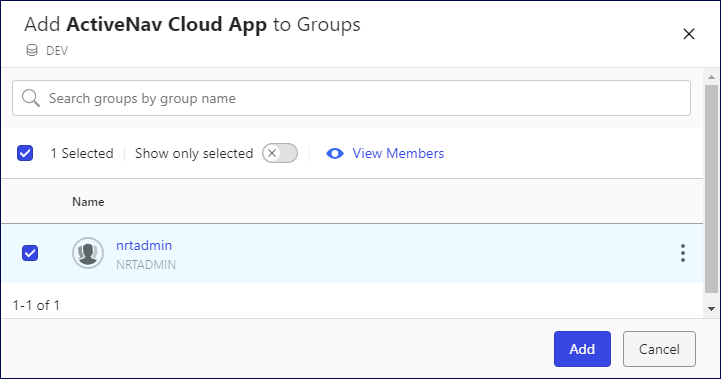Click the search magnifier icon
The width and height of the screenshot is (721, 379).
31,98
